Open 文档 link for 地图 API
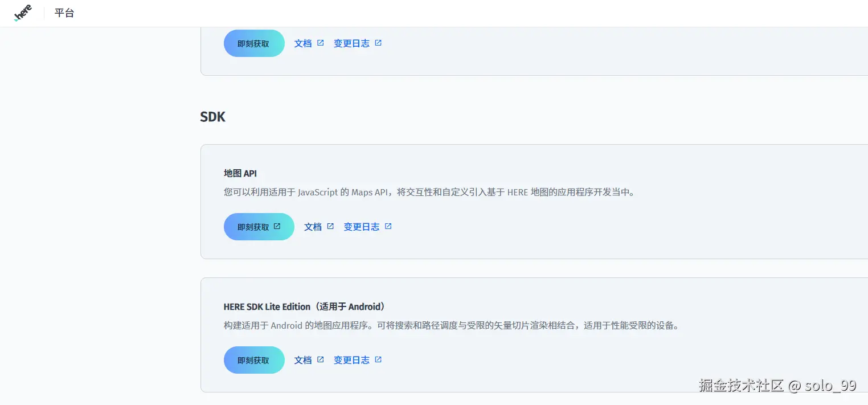The height and width of the screenshot is (405, 868). tap(313, 227)
